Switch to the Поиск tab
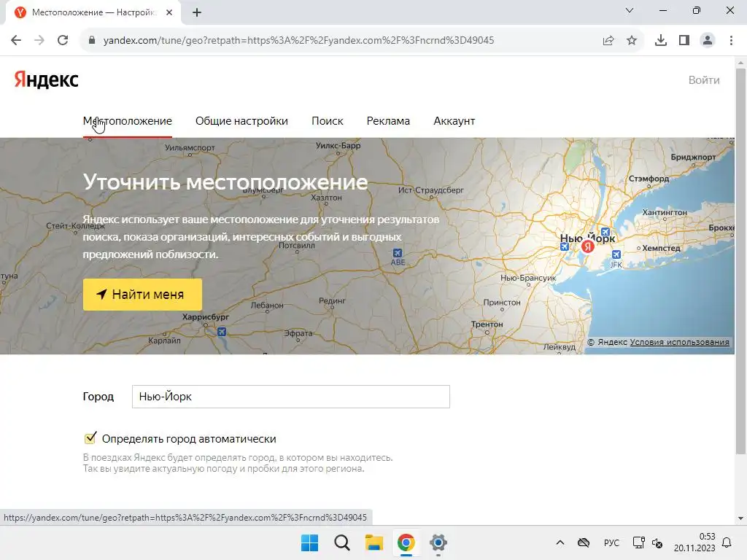Viewport: 747px width, 560px height. (328, 121)
